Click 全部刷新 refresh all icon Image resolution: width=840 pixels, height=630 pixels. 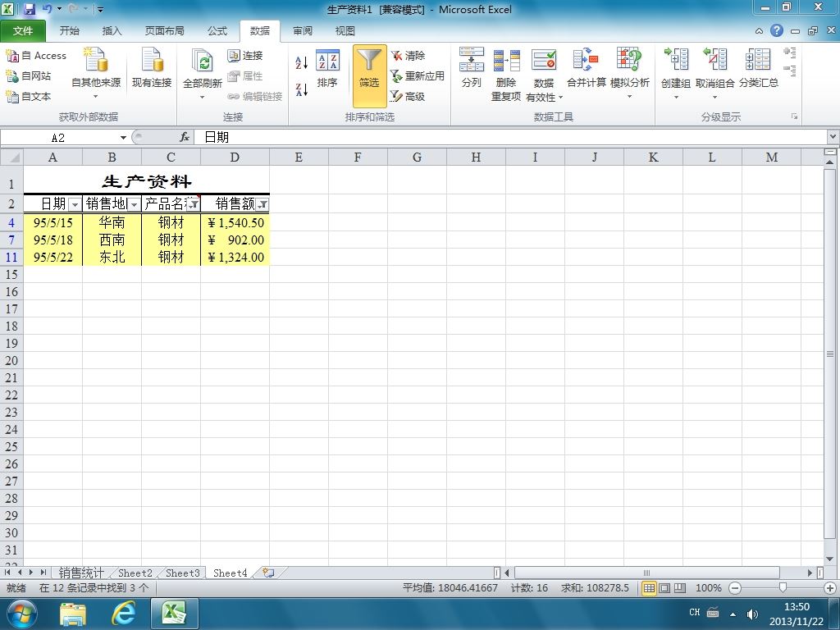click(x=203, y=61)
